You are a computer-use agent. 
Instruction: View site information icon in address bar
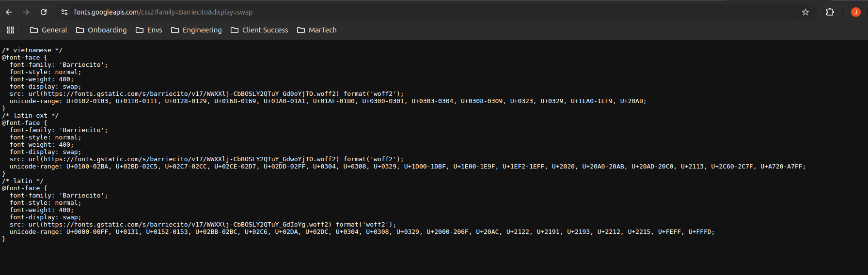pyautogui.click(x=64, y=12)
